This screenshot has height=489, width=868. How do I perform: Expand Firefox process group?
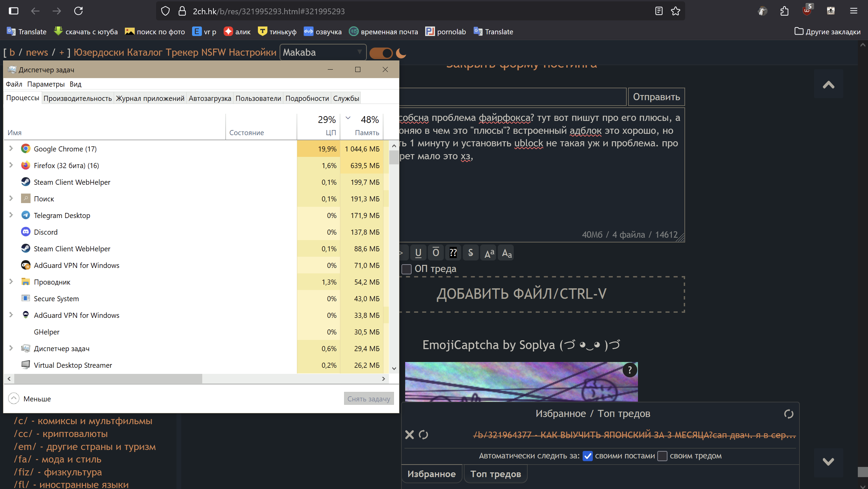(x=11, y=165)
